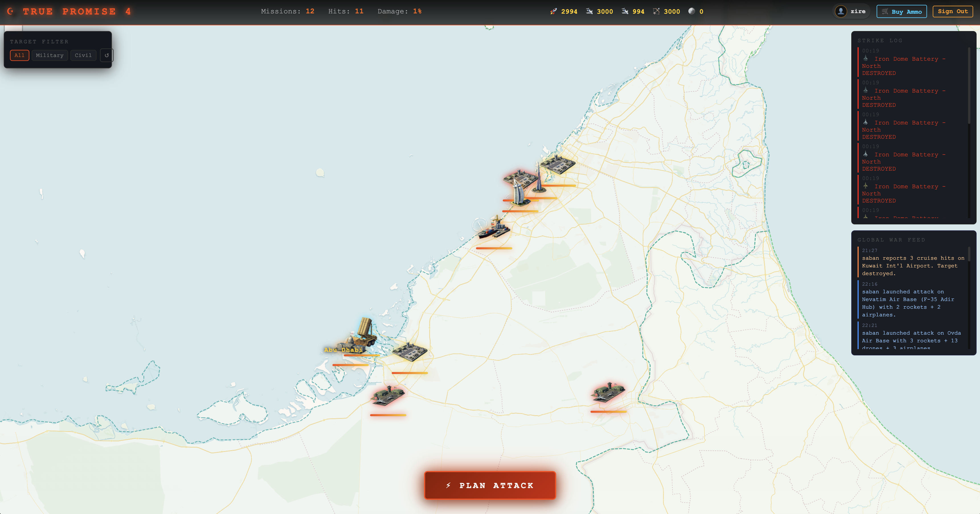Reset the target filter with the reset arrow
980x514 pixels.
pos(107,55)
